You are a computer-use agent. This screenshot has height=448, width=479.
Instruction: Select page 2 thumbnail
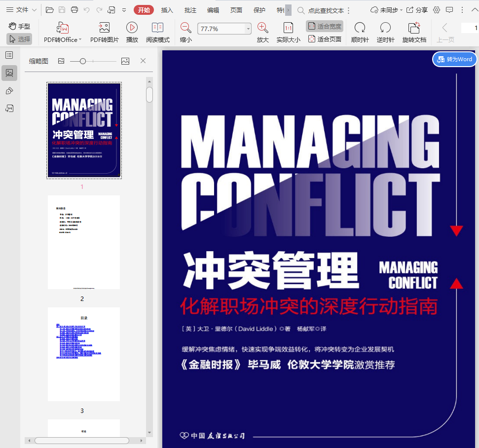84,242
